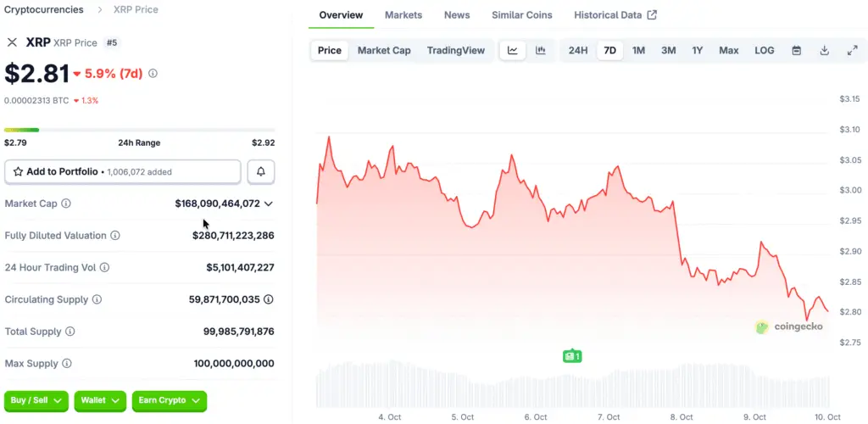This screenshot has height=424, width=868.
Task: Expand the chart to fullscreen
Action: point(853,51)
